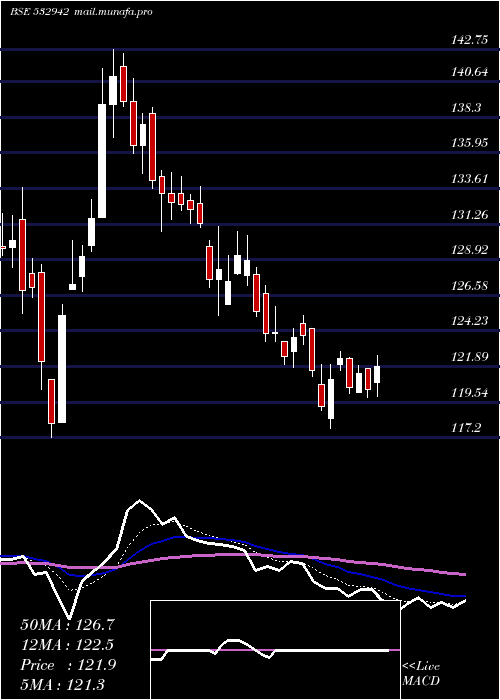Click the 138.3 price level label

(467, 107)
